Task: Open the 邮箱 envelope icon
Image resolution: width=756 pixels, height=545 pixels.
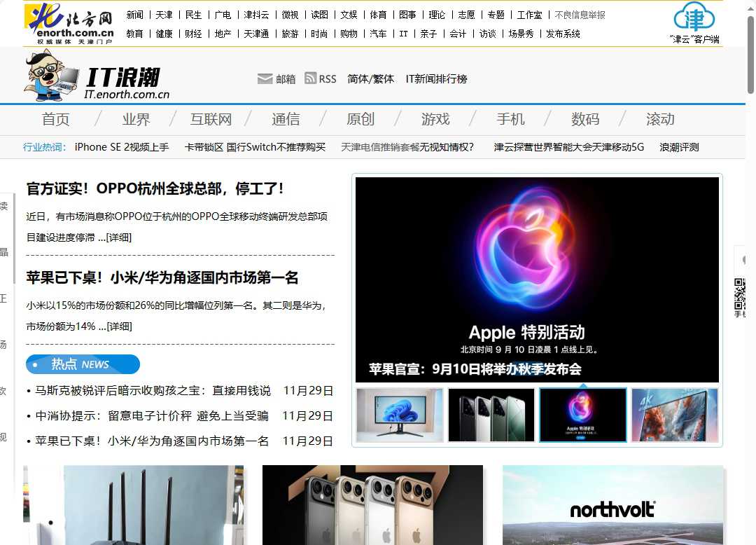Action: tap(265, 78)
